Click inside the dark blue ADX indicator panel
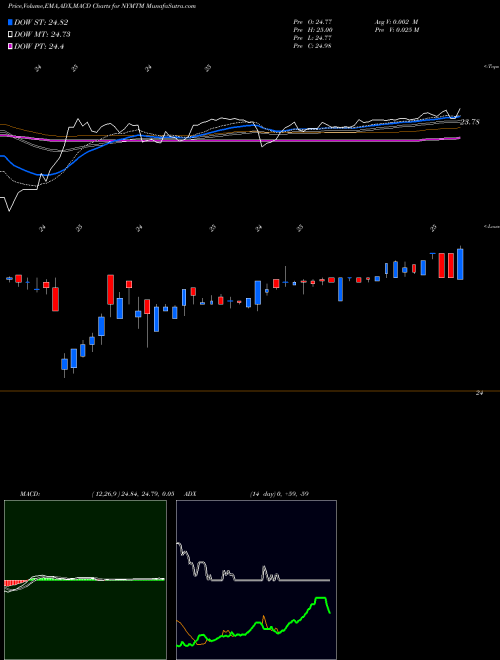500x660 pixels. pos(256,580)
